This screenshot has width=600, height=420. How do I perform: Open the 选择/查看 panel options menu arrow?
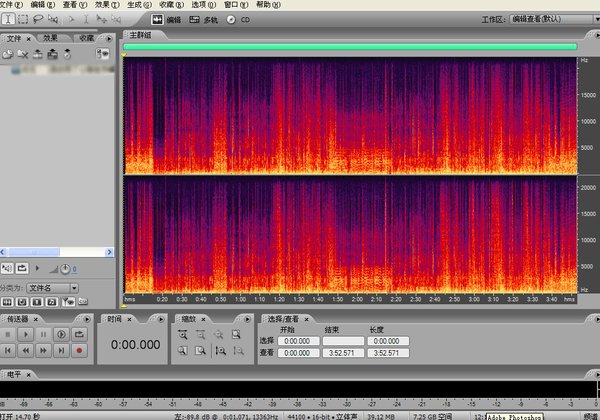pyautogui.click(x=597, y=319)
